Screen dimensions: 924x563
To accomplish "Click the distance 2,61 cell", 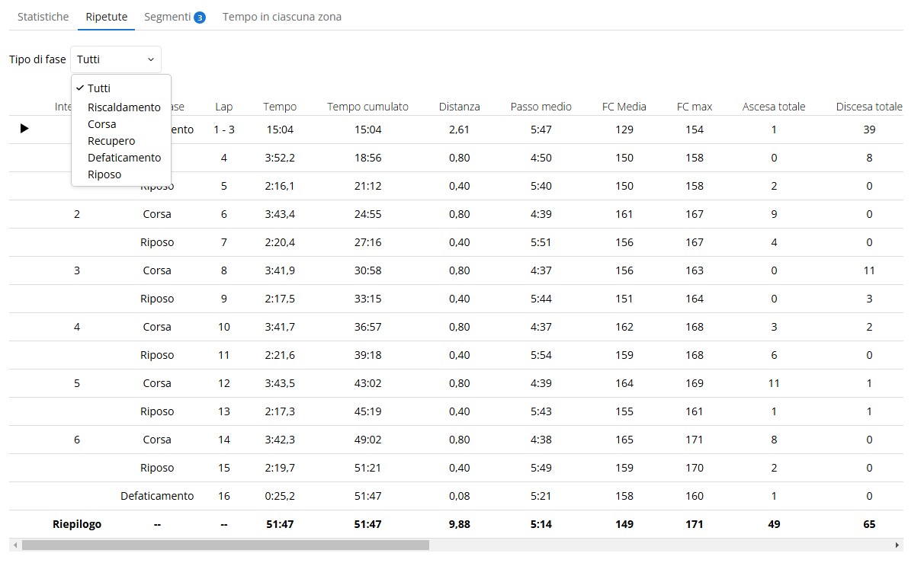I will (460, 130).
